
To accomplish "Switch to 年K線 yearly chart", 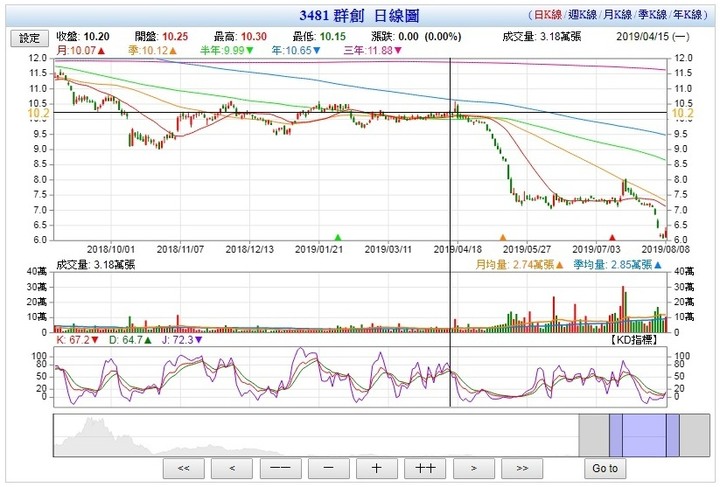I will pyautogui.click(x=687, y=15).
